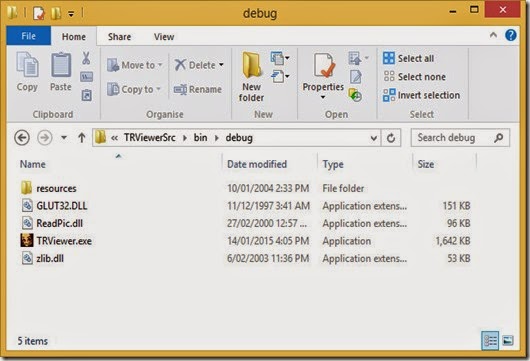Open the File tab
Image resolution: width=530 pixels, height=361 pixels.
[28, 35]
